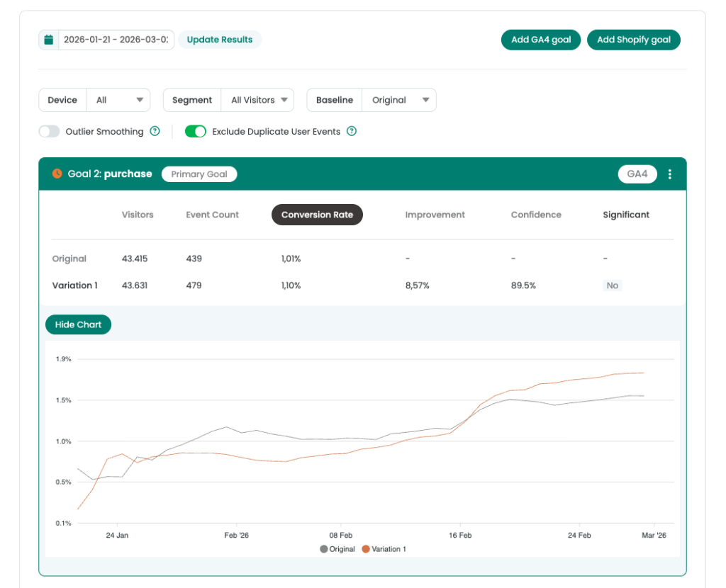Toggle the orange Variation 1 legend marker
Image resolution: width=726 pixels, height=588 pixels.
pos(366,549)
